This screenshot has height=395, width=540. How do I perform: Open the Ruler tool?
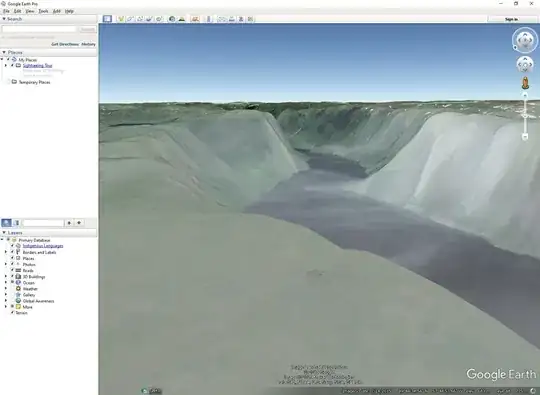click(208, 19)
